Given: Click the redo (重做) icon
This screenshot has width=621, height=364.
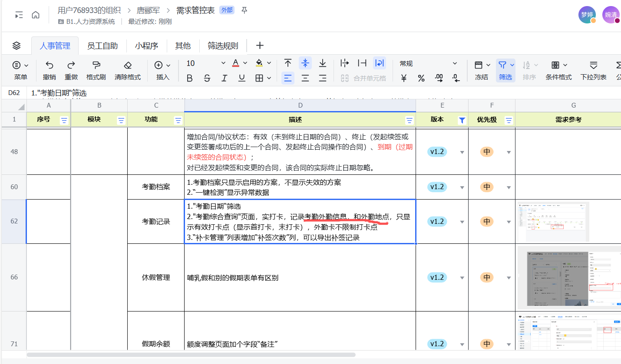Looking at the screenshot, I should pos(71,65).
